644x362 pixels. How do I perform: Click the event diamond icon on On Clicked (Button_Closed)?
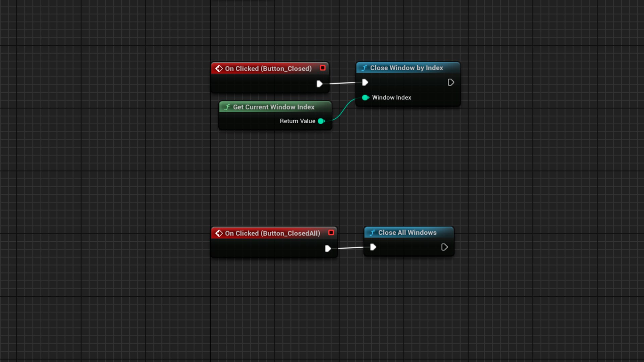click(219, 68)
